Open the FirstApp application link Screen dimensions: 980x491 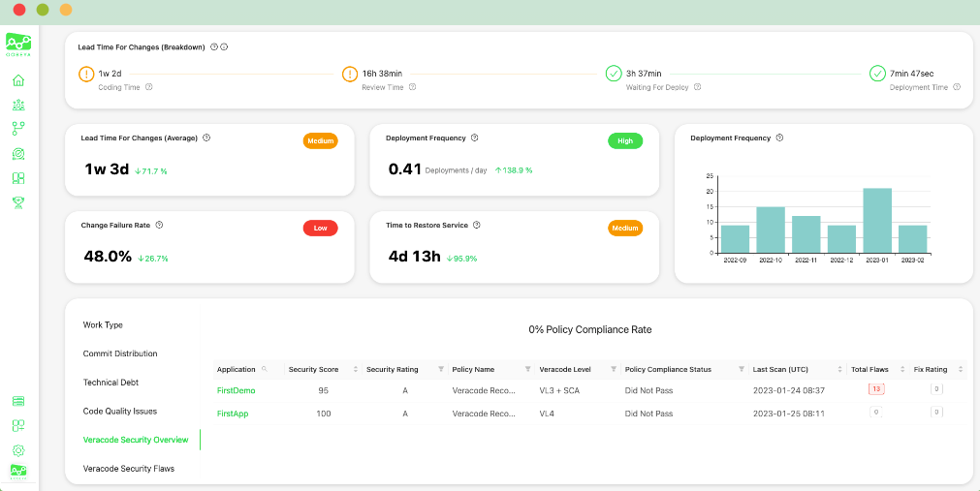pos(233,414)
